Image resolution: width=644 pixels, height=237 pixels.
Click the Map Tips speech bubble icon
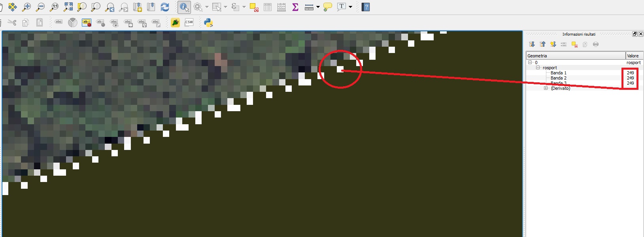tap(328, 7)
